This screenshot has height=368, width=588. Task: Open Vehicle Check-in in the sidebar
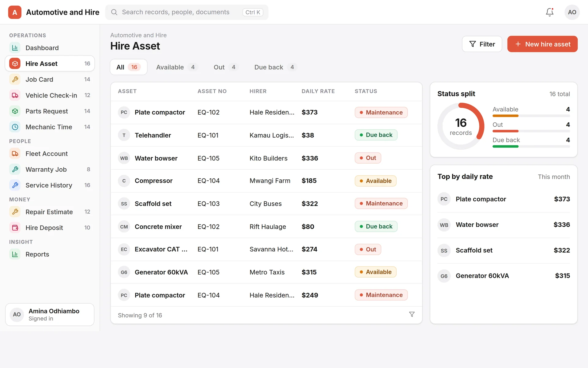pos(50,95)
